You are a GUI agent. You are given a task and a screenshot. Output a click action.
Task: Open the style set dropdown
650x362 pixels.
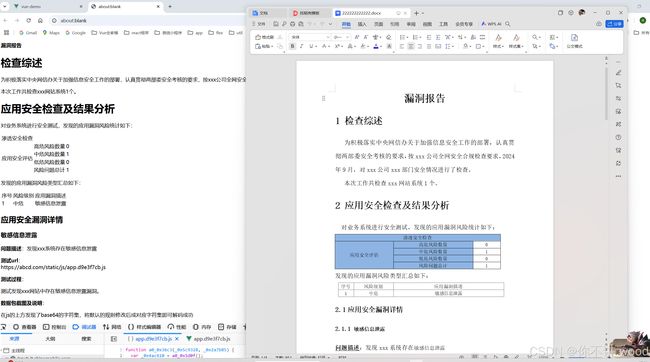tap(516, 41)
